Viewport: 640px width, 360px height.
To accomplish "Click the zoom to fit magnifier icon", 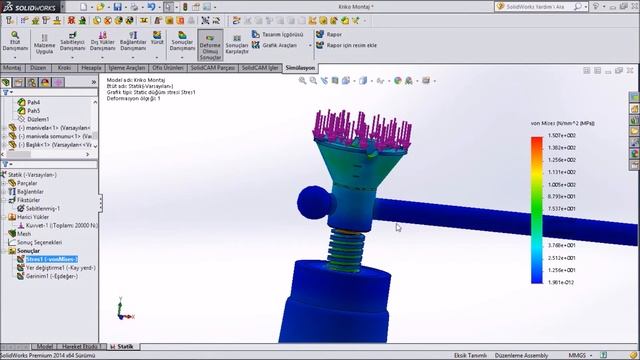I will [x=302, y=81].
